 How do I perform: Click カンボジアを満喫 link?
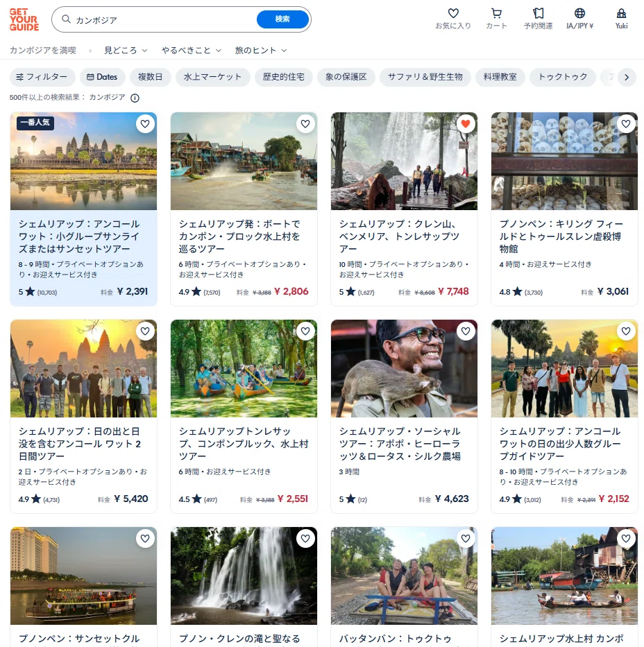pos(43,51)
